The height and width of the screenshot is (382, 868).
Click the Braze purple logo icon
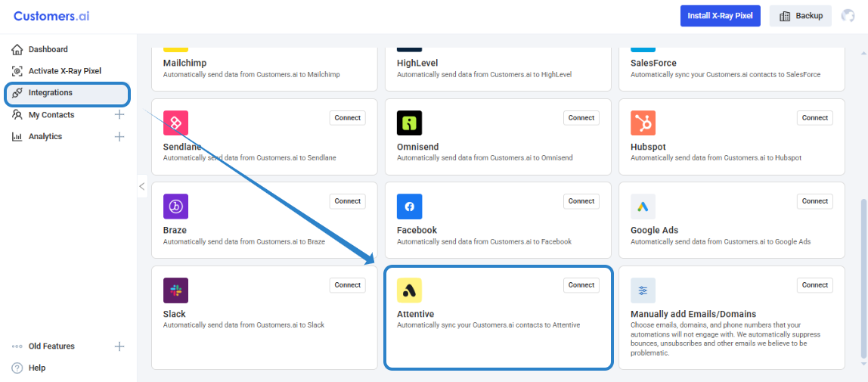pos(175,207)
